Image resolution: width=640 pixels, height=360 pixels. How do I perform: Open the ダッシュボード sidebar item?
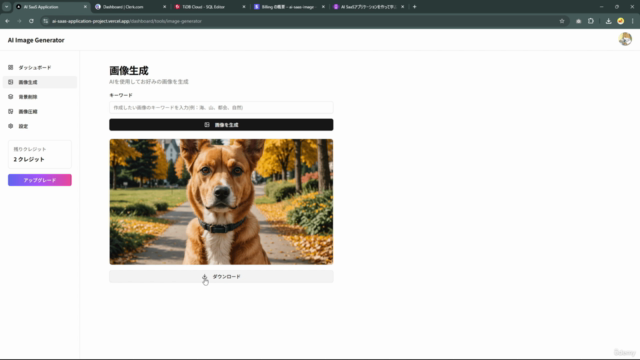pos(40,67)
